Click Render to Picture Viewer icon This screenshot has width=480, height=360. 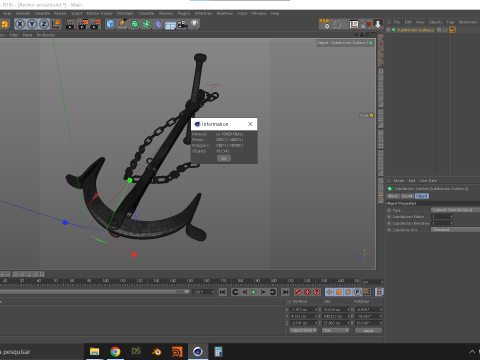tap(83, 24)
